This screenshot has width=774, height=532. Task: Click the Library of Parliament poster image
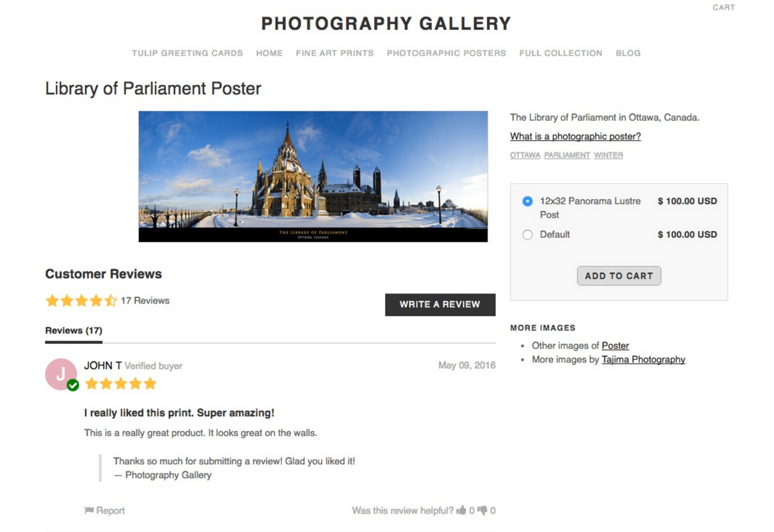313,177
